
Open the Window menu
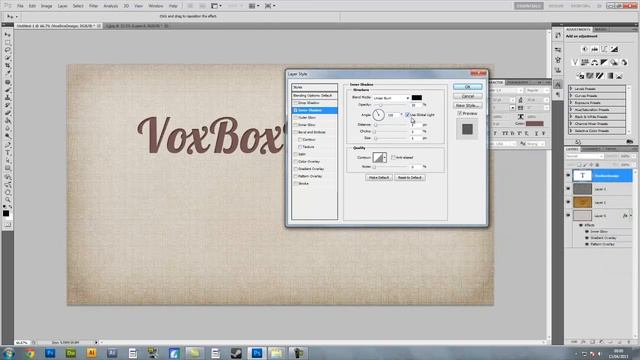point(156,6)
